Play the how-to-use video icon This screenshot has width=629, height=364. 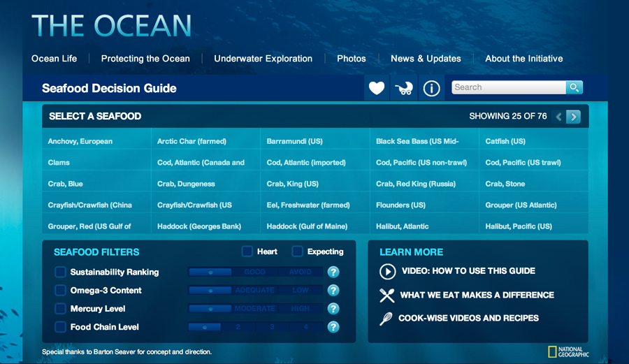pyautogui.click(x=387, y=271)
